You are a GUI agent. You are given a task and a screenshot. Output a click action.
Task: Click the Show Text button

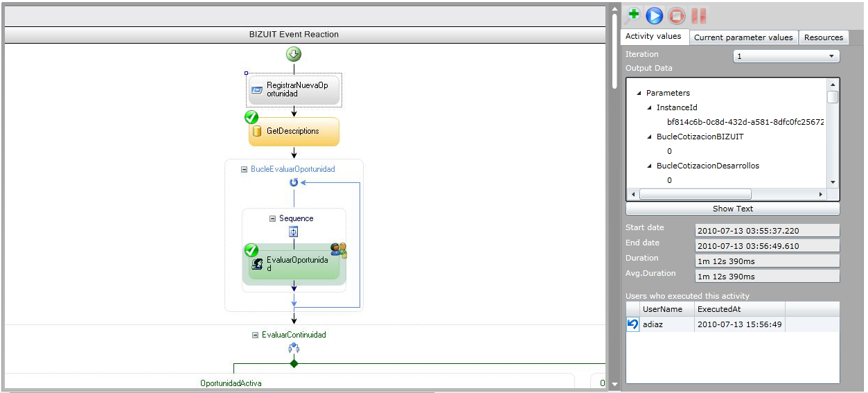732,209
